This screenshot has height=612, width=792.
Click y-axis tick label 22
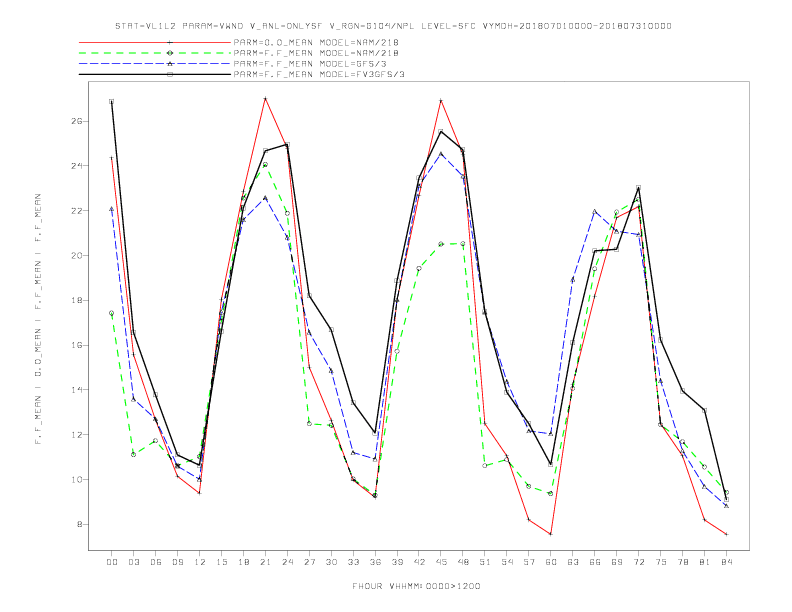pyautogui.click(x=76, y=211)
